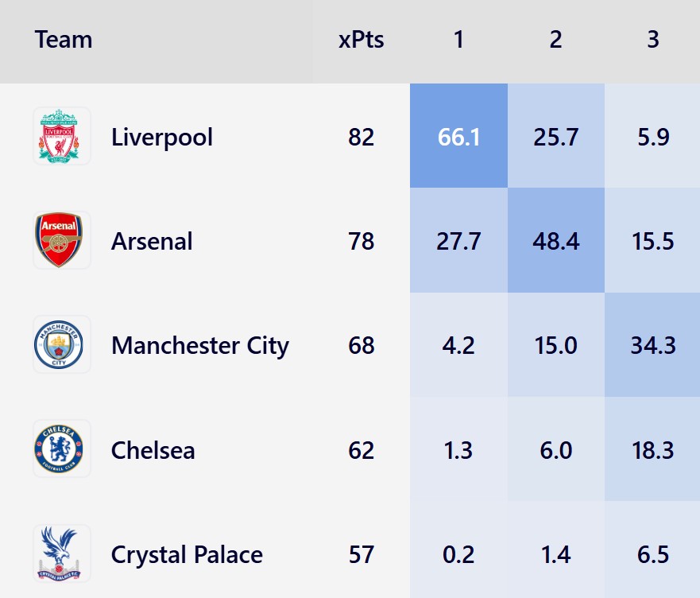Click the position 1 column header
Screen dimensions: 700x598
pos(458,40)
